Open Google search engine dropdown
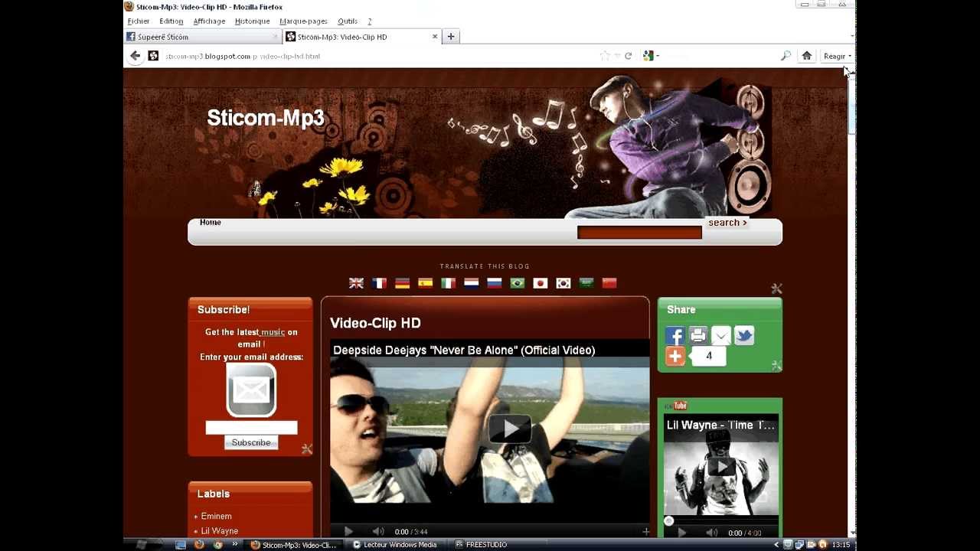Screen dimensions: 980x551 651,56
